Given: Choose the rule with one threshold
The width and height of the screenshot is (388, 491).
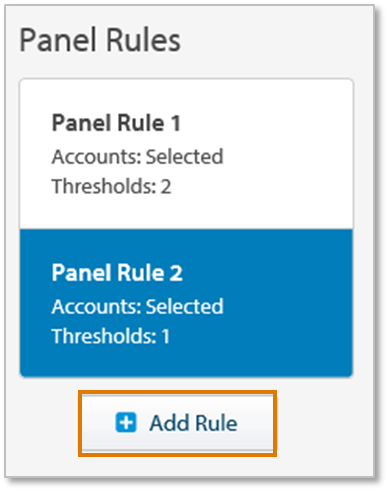Looking at the screenshot, I should point(186,303).
